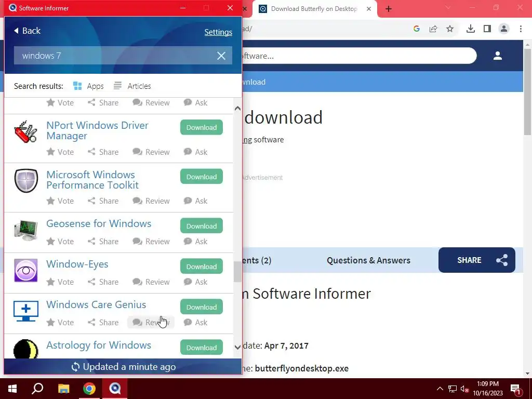Viewport: 532px width, 399px height.
Task: Refresh via Updated a minute ago bar
Action: (x=124, y=367)
